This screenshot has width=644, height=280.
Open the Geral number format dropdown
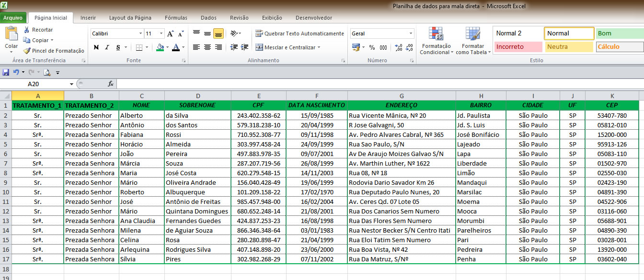tap(411, 33)
